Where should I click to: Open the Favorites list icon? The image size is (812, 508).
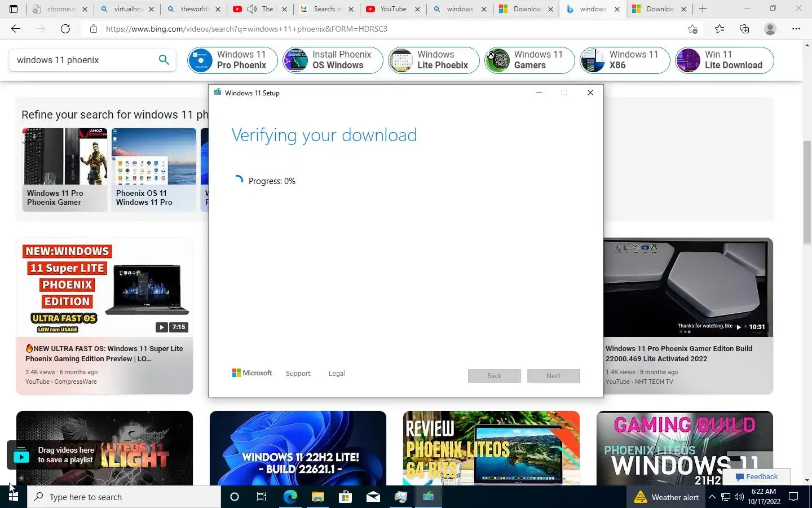[x=720, y=29]
